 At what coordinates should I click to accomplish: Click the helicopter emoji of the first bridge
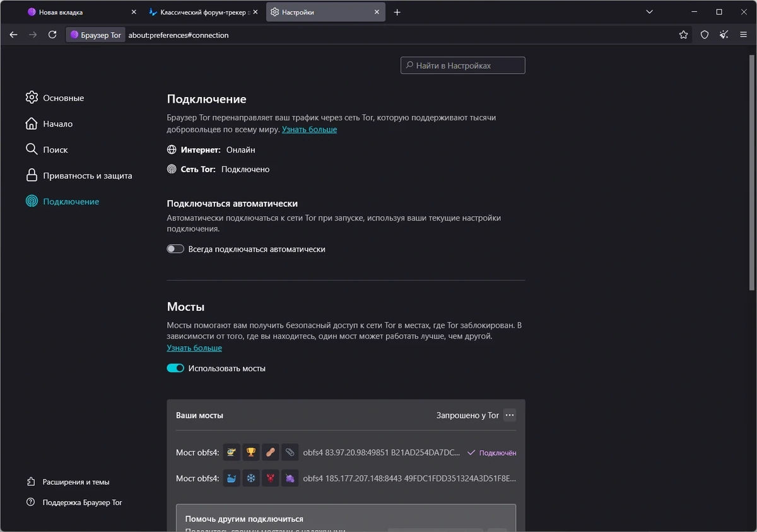click(x=232, y=452)
